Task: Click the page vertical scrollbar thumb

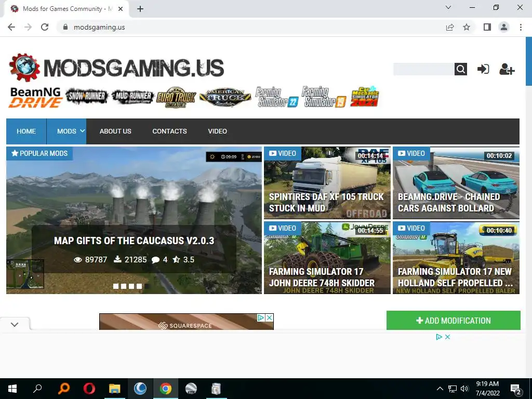Action: click(528, 61)
